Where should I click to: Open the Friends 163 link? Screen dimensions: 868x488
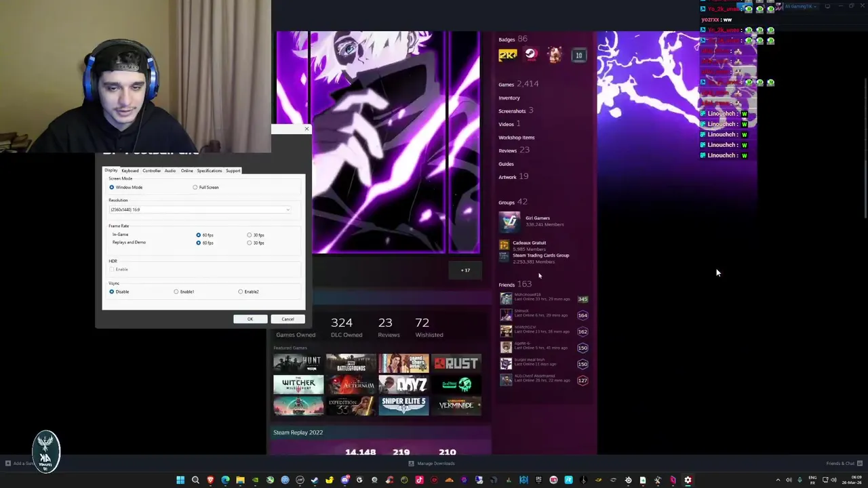click(515, 284)
